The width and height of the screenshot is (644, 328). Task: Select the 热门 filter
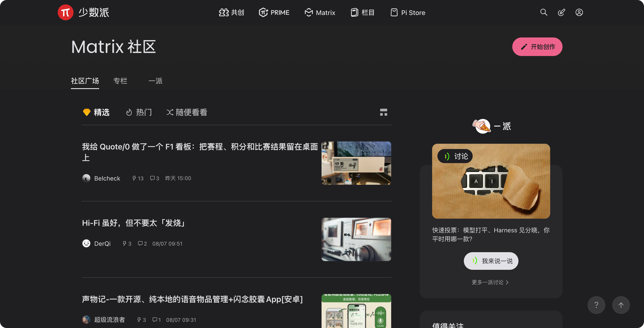click(x=139, y=112)
